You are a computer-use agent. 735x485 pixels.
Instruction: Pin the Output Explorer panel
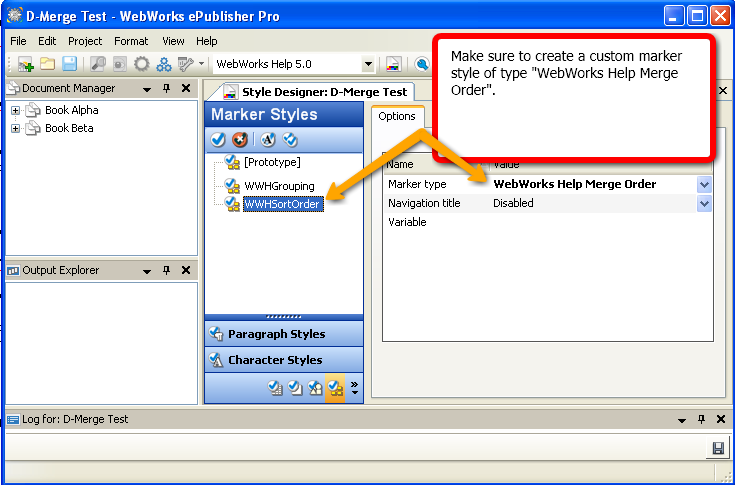167,270
